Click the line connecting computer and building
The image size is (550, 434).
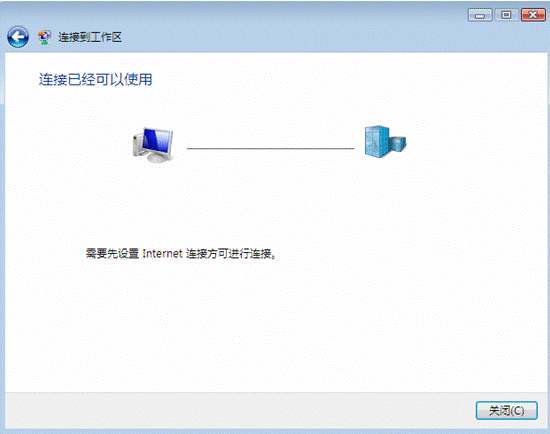coord(270,148)
